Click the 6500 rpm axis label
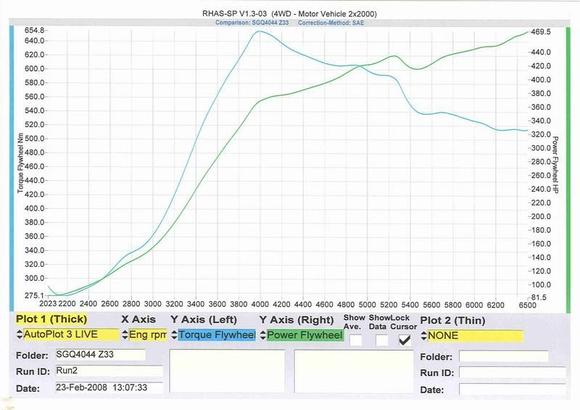Screen dimensions: 580x410 click(527, 305)
